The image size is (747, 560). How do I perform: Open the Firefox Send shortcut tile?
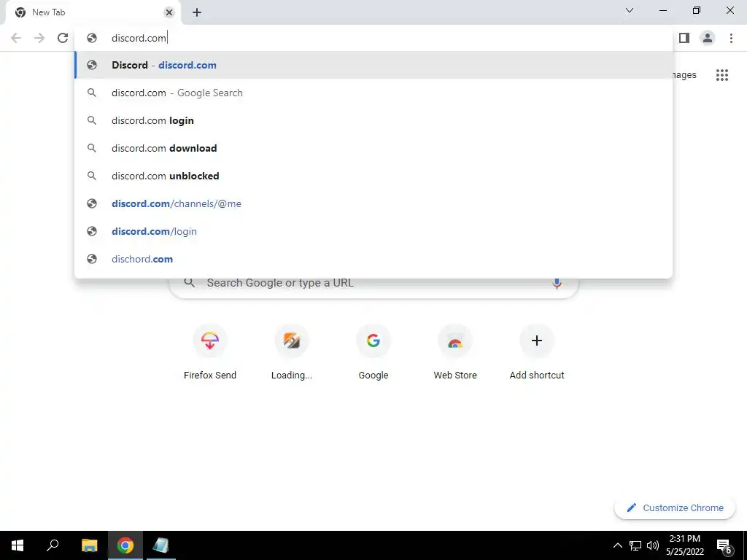click(x=209, y=353)
